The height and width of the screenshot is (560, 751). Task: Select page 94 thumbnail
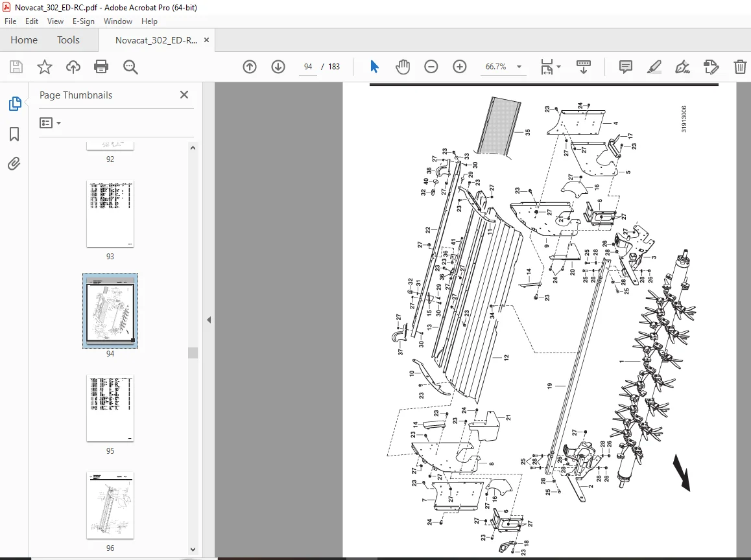(x=110, y=310)
